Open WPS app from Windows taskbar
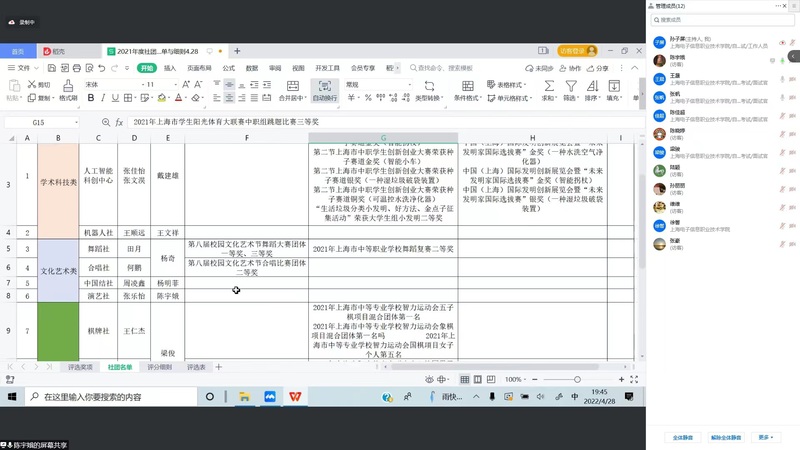The width and height of the screenshot is (800, 450). point(295,397)
